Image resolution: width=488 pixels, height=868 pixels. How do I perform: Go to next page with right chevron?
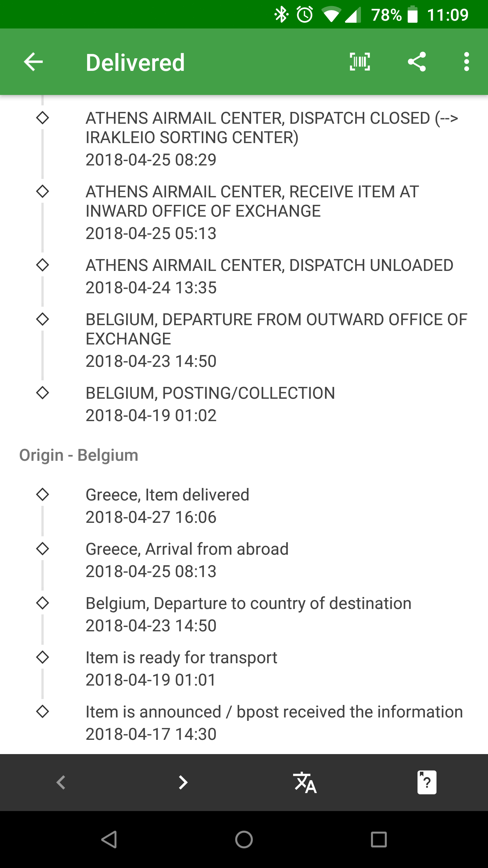pos(183,782)
